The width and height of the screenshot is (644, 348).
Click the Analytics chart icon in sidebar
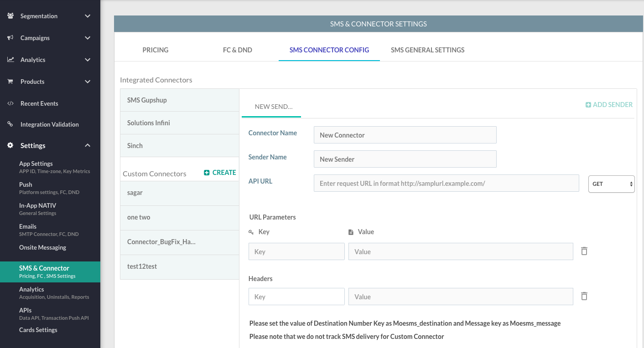(x=10, y=60)
